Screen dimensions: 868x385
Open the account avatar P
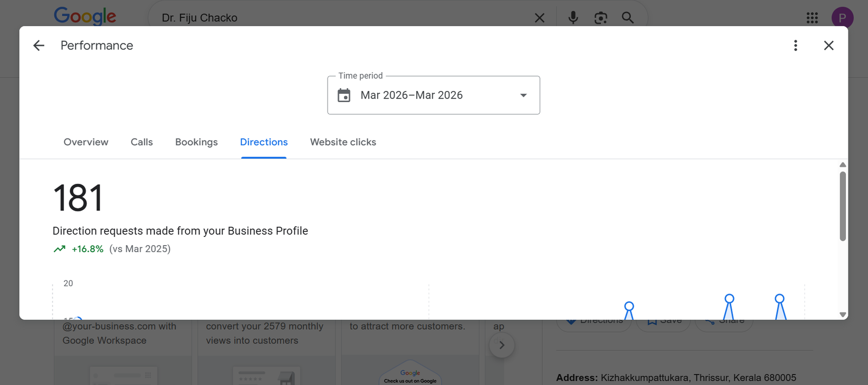pyautogui.click(x=842, y=18)
